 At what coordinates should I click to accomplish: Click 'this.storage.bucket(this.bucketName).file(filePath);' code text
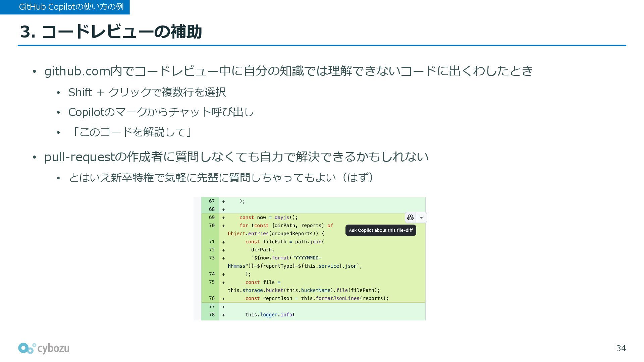(304, 290)
